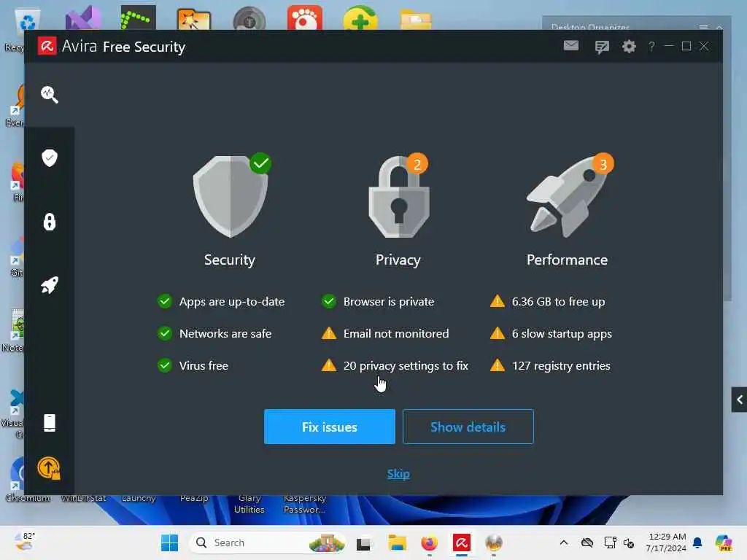The width and height of the screenshot is (747, 560).
Task: Click 'Browser is private' status
Action: pos(379,301)
